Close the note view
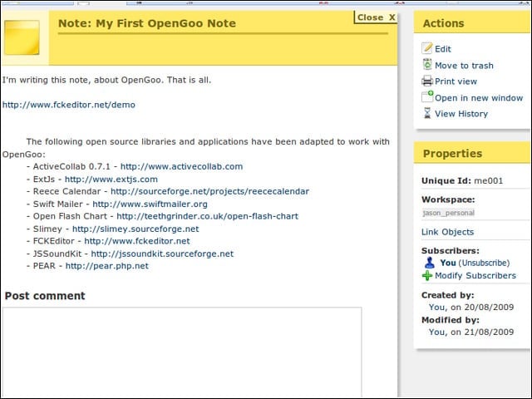The width and height of the screenshot is (532, 399). point(376,17)
